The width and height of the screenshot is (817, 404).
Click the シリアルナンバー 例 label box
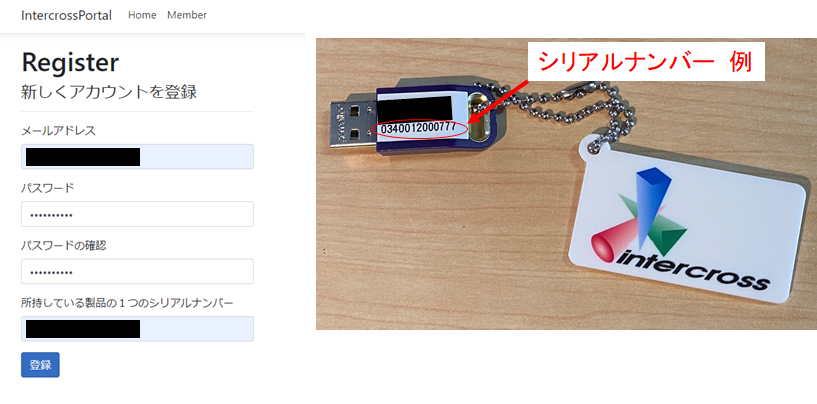tap(646, 62)
